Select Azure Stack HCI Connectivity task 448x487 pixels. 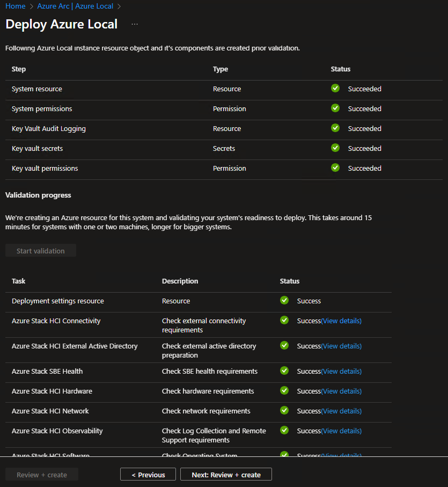pyautogui.click(x=199, y=325)
